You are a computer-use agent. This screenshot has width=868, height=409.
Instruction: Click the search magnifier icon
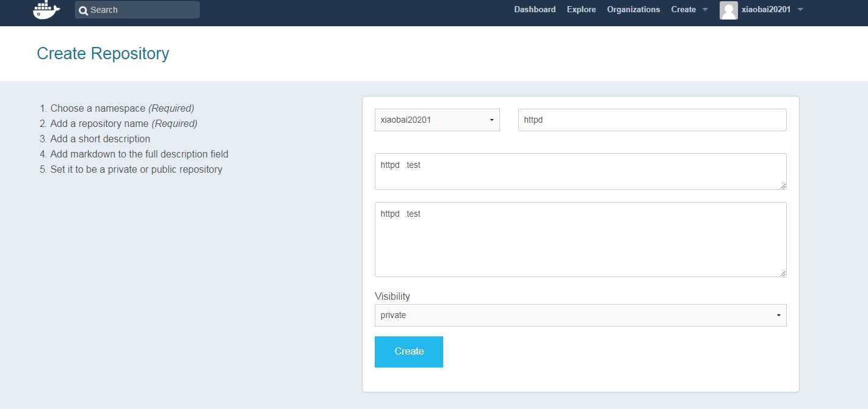pos(84,10)
